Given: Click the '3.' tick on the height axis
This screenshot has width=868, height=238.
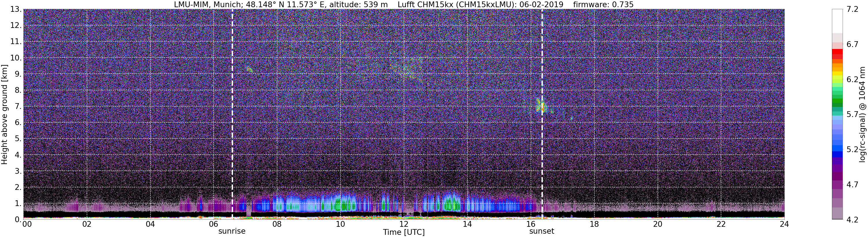Looking at the screenshot, I should [18, 171].
